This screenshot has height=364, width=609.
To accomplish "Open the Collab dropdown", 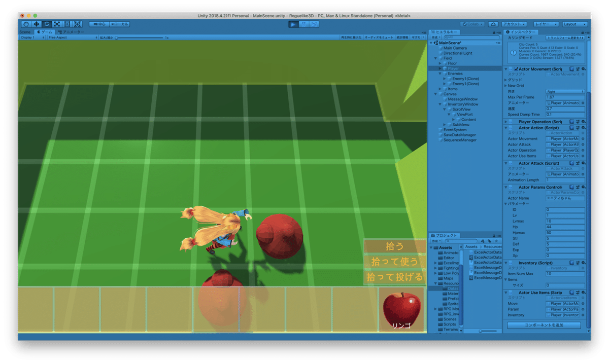I will point(472,24).
